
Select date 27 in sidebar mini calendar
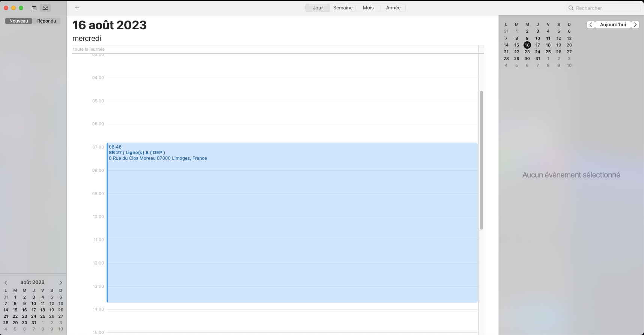[61, 316]
